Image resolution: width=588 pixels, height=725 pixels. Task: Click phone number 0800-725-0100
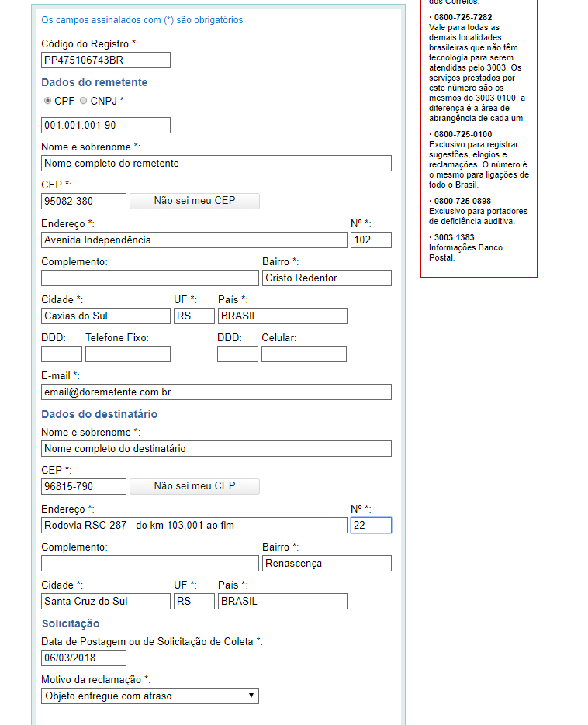(x=463, y=134)
